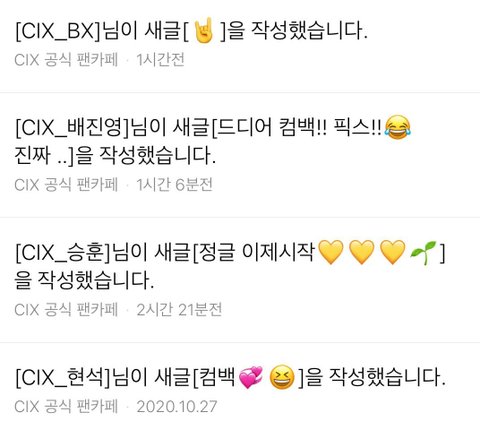The image size is (480, 430).
Task: Open the [CIX_현석] 컴백 notification
Action: point(240,386)
